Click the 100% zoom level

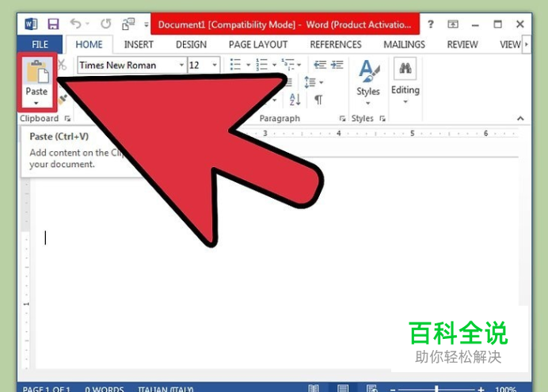click(x=505, y=389)
